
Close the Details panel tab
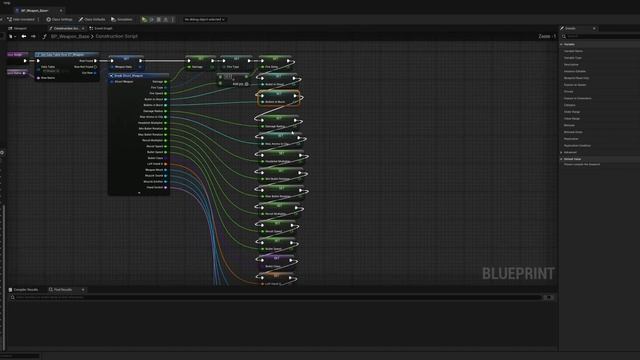coord(594,28)
